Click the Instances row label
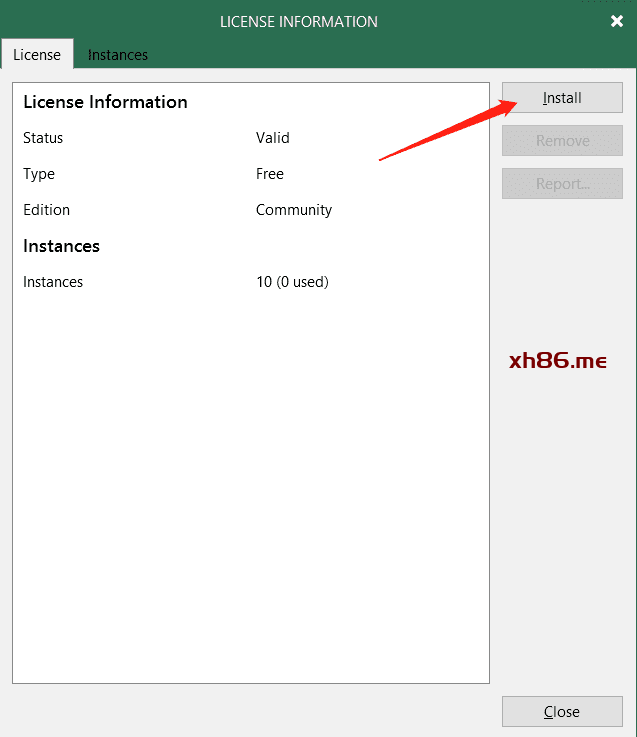Viewport: 637px width, 737px height. [53, 282]
